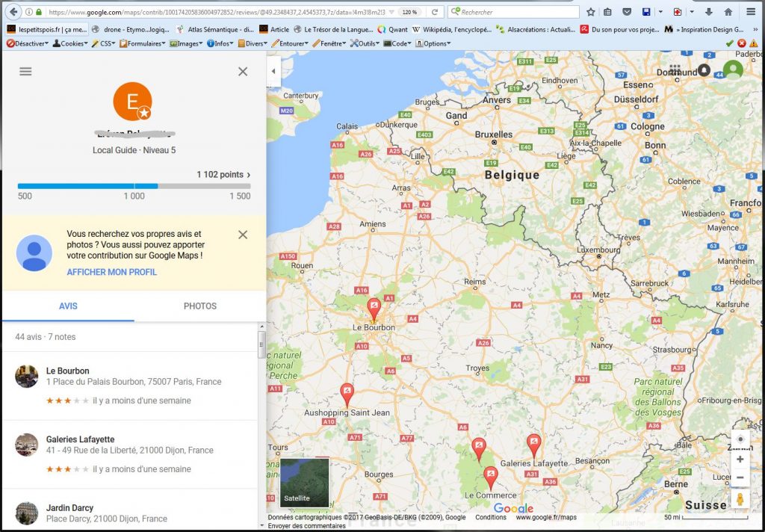Image resolution: width=765 pixels, height=532 pixels.
Task: Switch to the PHOTOS tab
Action: [x=199, y=306]
